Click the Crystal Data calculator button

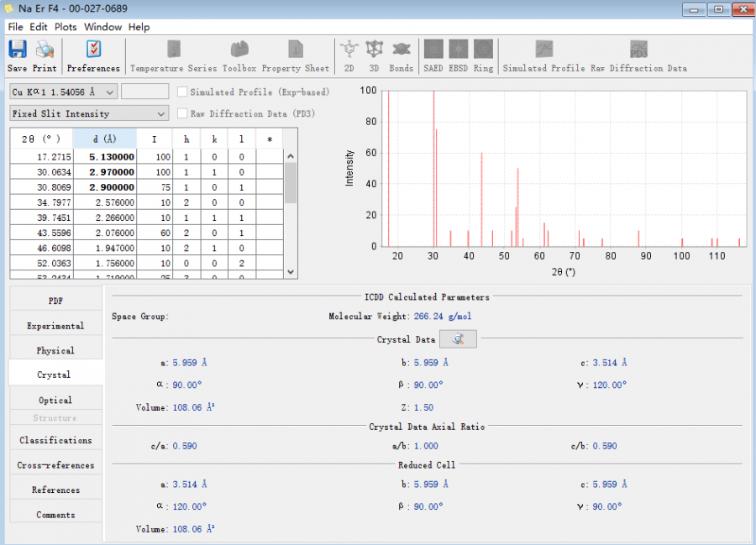pyautogui.click(x=458, y=338)
